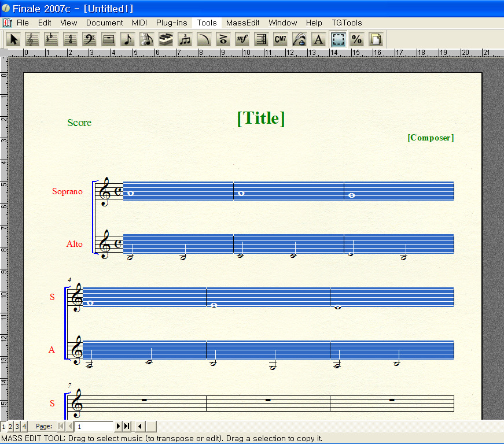
Task: Activate the Simple Entry eighth note tool
Action: [128, 39]
